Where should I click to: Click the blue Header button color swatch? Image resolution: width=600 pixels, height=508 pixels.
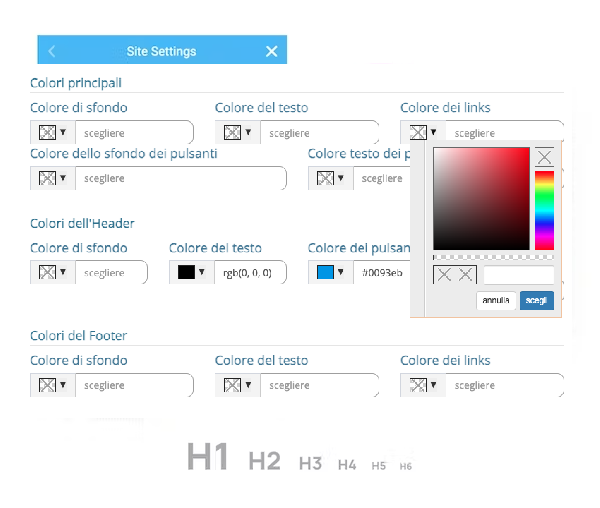tap(325, 272)
